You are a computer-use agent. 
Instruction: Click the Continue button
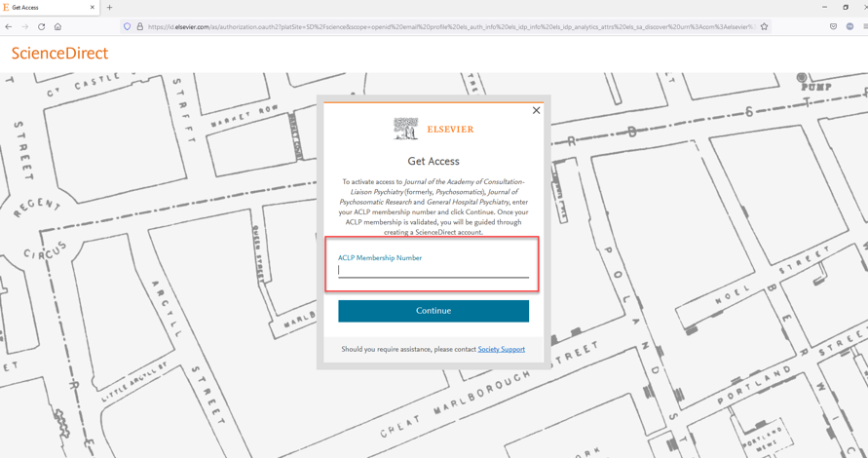[434, 311]
